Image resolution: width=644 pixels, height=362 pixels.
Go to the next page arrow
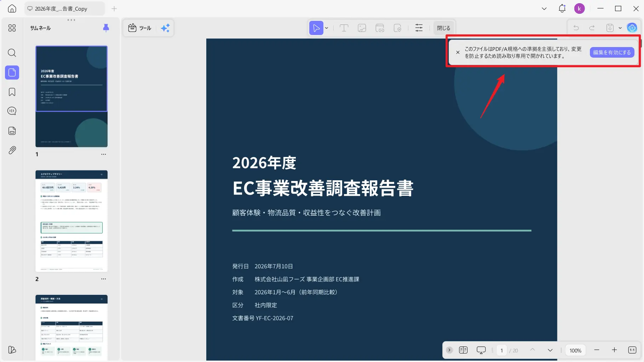[550, 350]
